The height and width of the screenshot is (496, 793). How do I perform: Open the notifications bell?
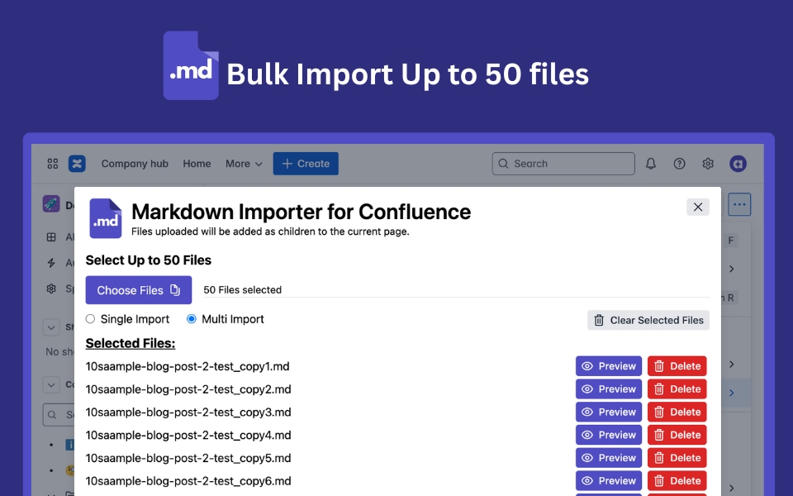click(651, 163)
